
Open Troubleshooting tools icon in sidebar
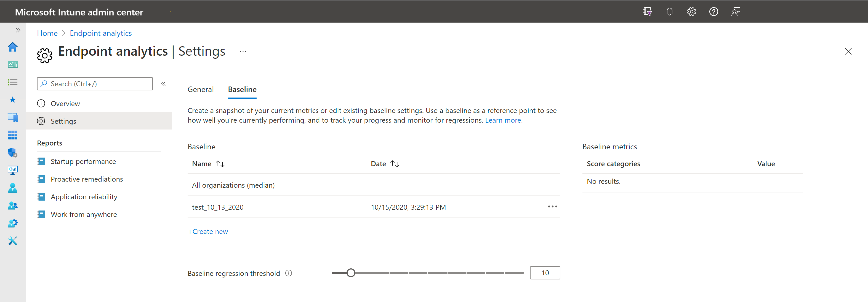click(x=12, y=241)
